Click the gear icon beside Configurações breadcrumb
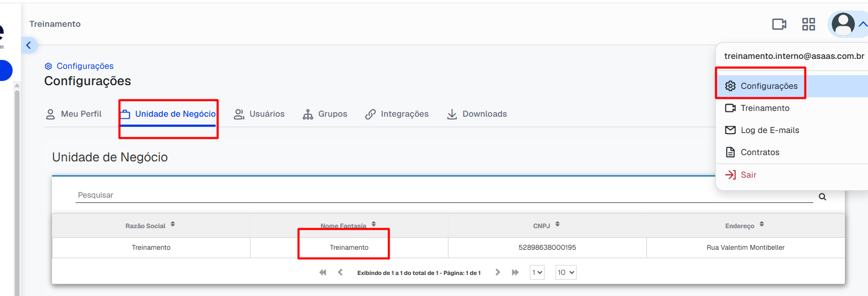This screenshot has height=296, width=868. click(x=48, y=66)
